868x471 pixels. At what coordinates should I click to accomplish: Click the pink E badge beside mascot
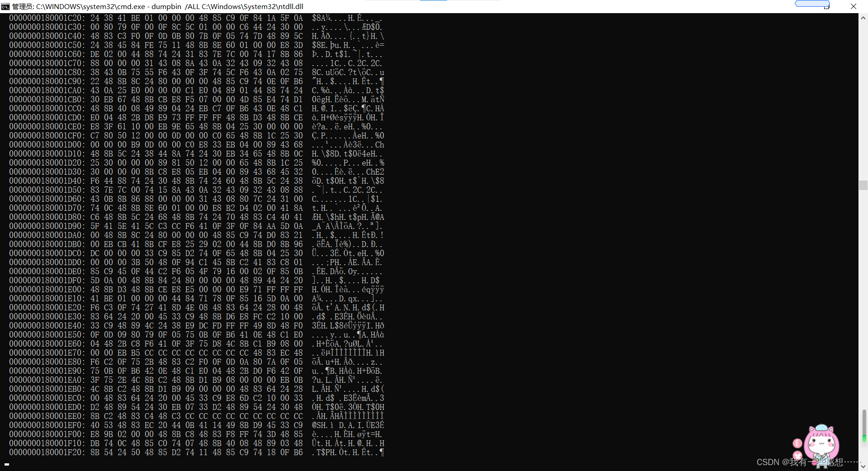(x=797, y=443)
